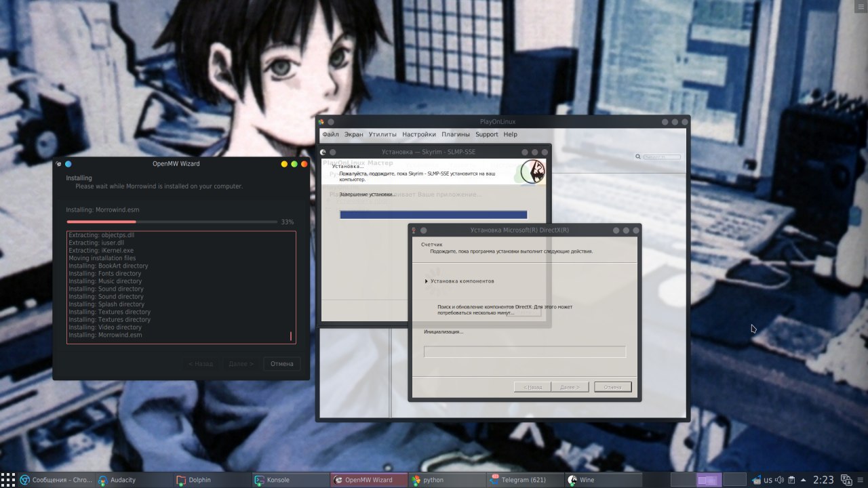Screen dimensions: 868x488
Task: Click Далее in the DirectX setup dialog
Action: tap(570, 387)
